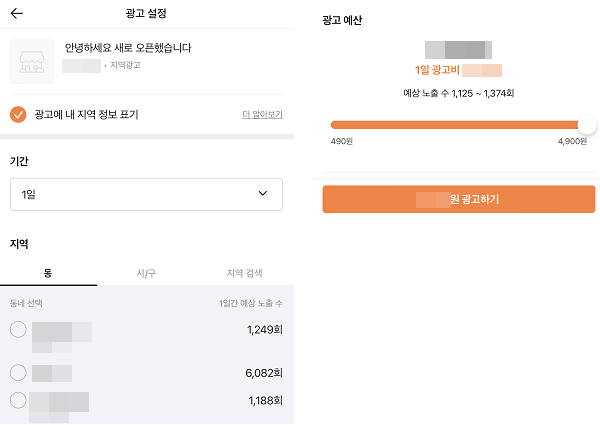
Task: Click the 490원 minimum slider label
Action: pyautogui.click(x=342, y=141)
